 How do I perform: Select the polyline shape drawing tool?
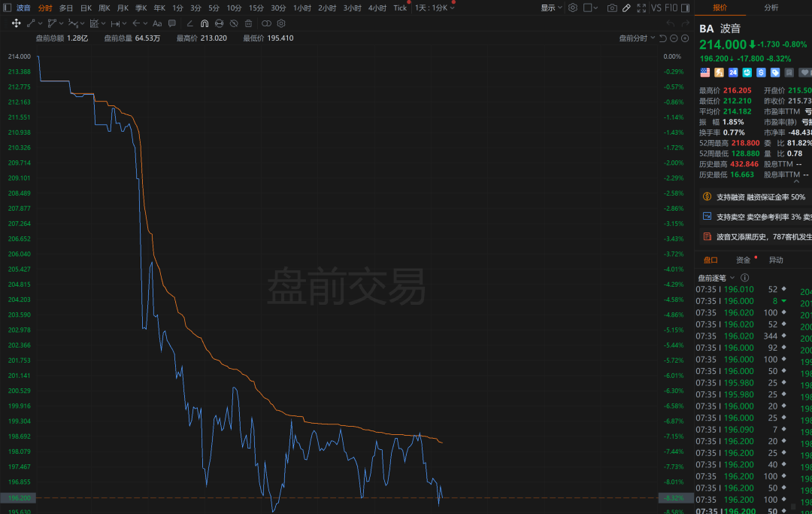tap(52, 23)
